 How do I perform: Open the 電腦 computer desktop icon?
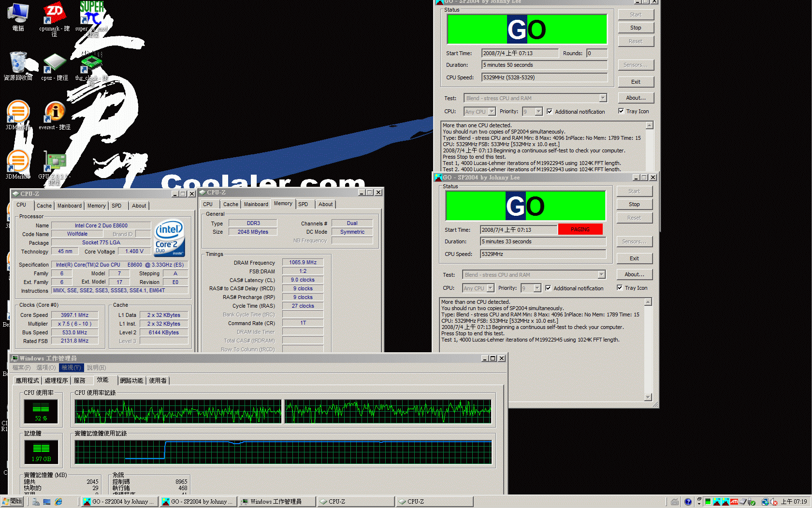tap(18, 16)
